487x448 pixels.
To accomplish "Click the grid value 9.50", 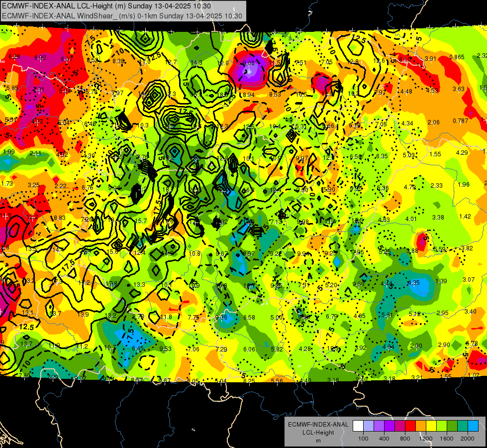I will tap(359, 284).
